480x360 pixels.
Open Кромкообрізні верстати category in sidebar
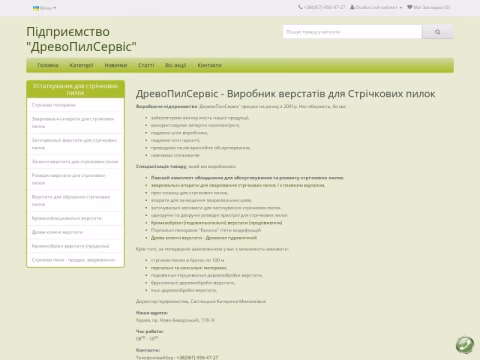coord(75,246)
